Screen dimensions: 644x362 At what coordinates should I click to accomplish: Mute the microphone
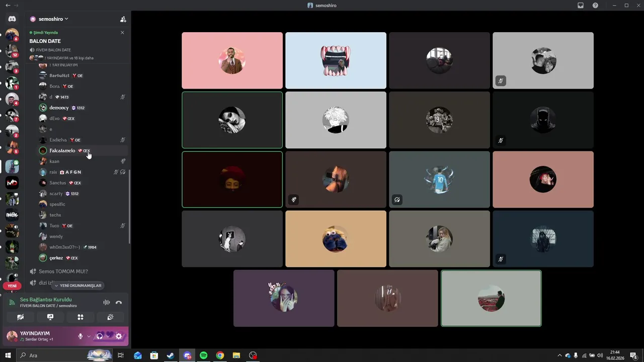(80, 336)
